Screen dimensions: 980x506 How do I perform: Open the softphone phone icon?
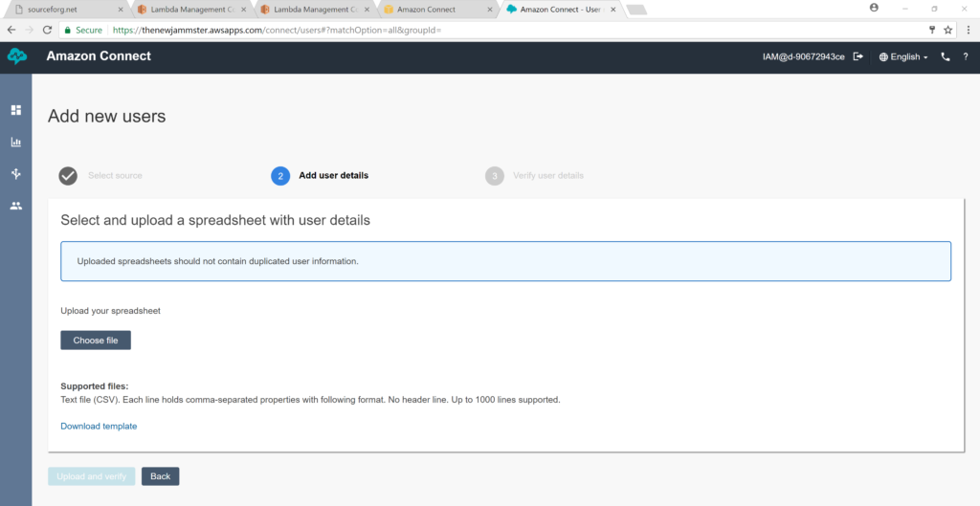coord(946,56)
